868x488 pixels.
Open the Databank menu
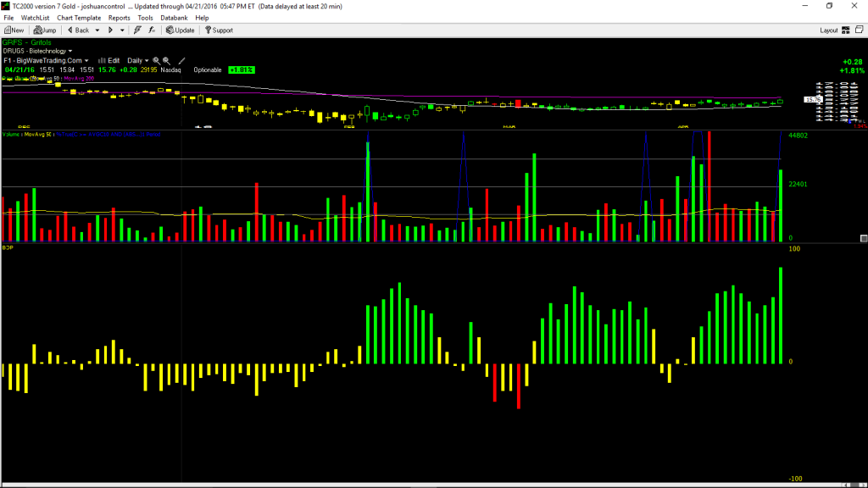[174, 18]
